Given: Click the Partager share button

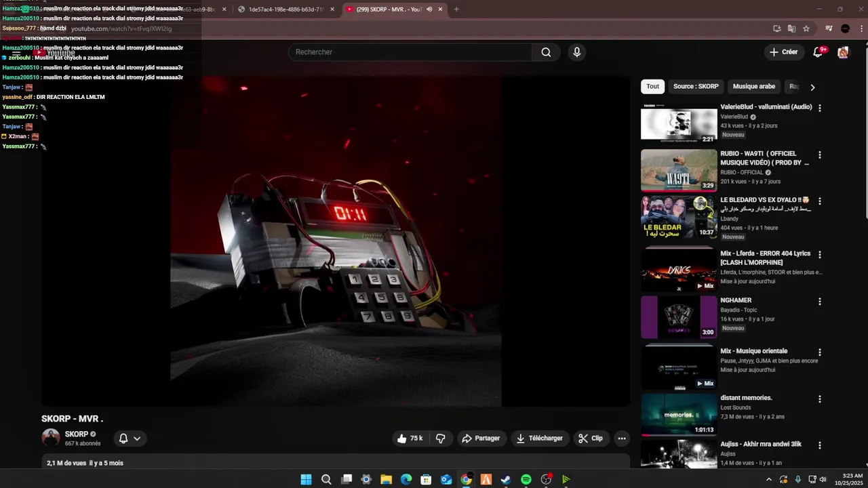Looking at the screenshot, I should [481, 439].
